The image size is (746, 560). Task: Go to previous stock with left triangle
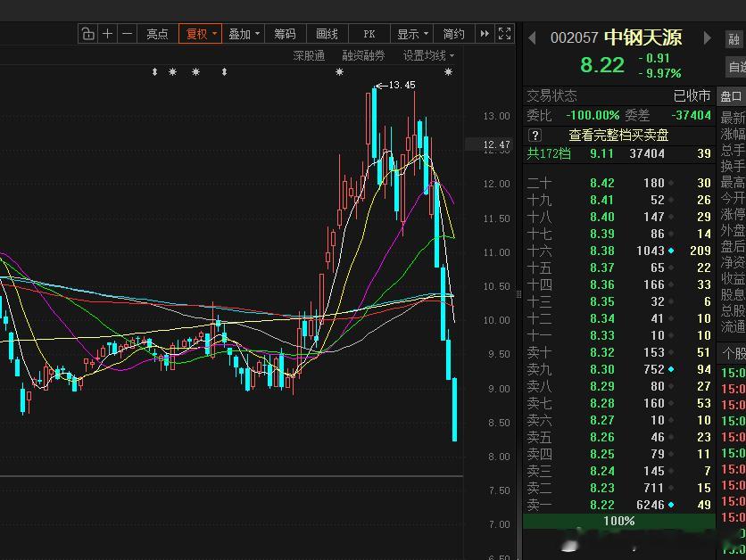click(533, 38)
